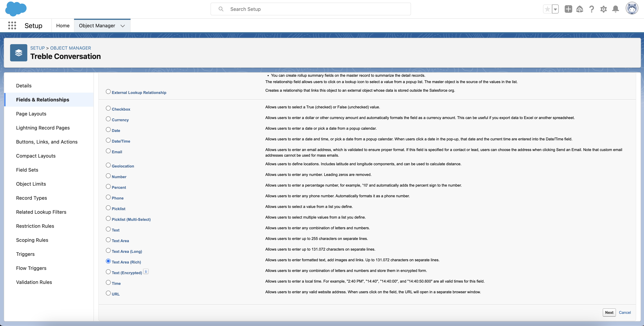Open the App Launcher grid icon
This screenshot has width=644, height=326.
pyautogui.click(x=12, y=25)
